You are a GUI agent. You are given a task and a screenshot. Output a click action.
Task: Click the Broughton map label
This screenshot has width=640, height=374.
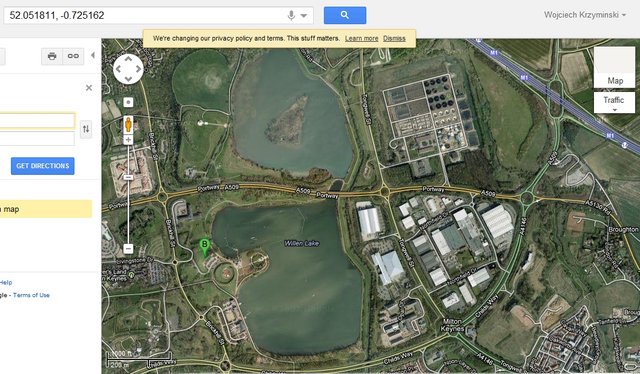point(623,229)
